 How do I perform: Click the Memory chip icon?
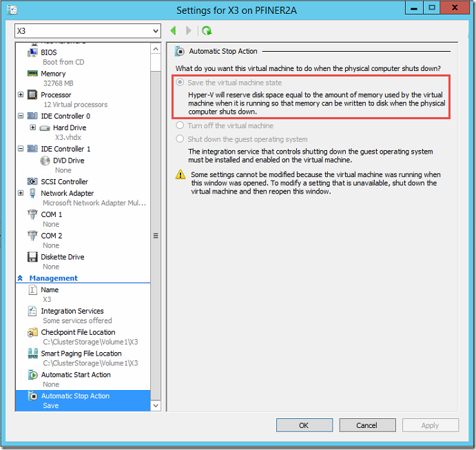pos(32,74)
